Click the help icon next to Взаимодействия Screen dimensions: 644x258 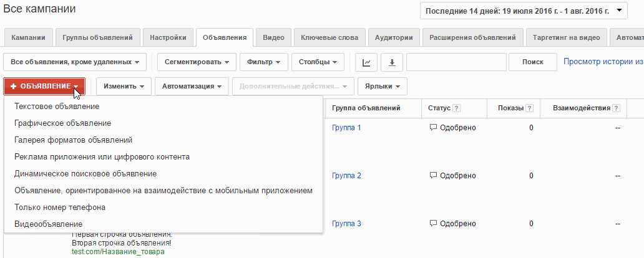click(616, 108)
